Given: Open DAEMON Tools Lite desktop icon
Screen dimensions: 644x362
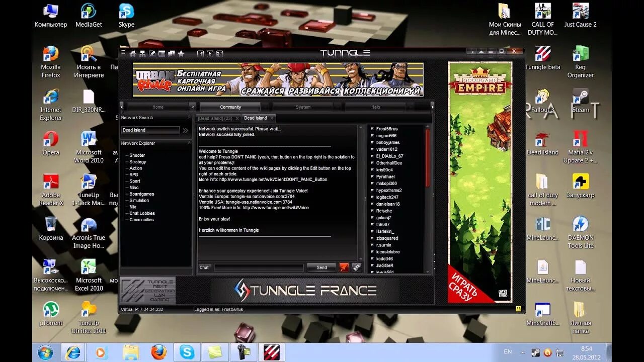Looking at the screenshot, I should click(x=581, y=233).
